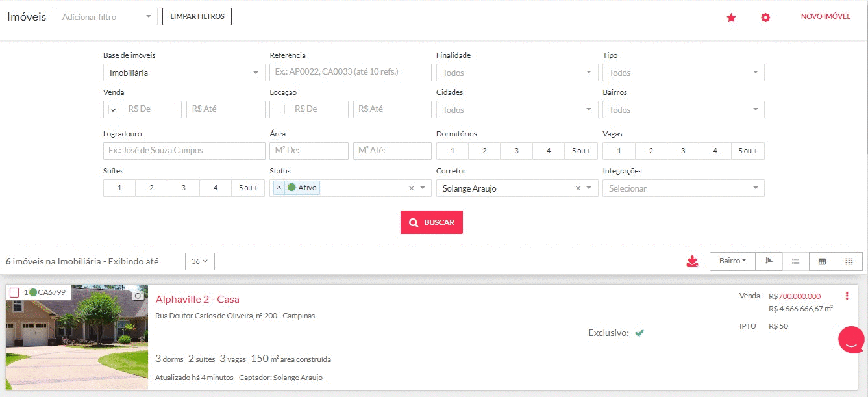The height and width of the screenshot is (397, 868).
Task: Uncheck the Venda checkbox
Action: click(113, 110)
